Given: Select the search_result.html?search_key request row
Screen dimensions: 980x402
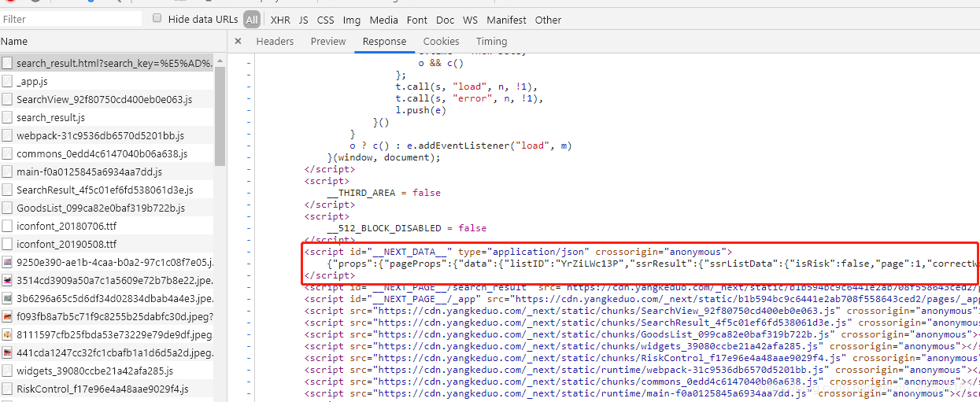Looking at the screenshot, I should [107, 63].
